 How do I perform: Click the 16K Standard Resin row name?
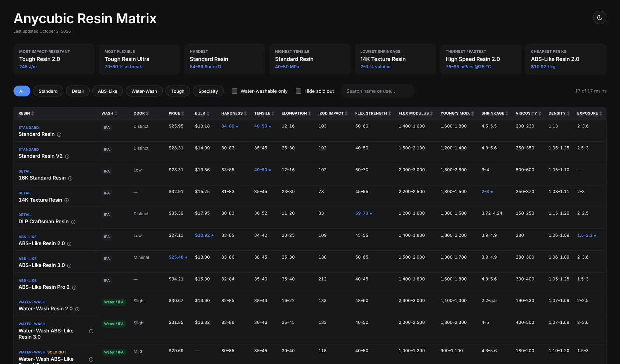[42, 178]
